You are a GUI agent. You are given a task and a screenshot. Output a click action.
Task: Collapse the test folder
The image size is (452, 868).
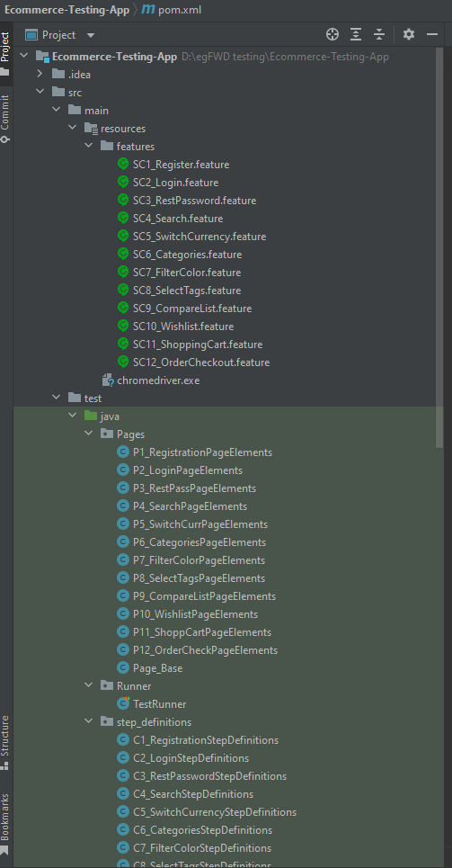click(56, 398)
